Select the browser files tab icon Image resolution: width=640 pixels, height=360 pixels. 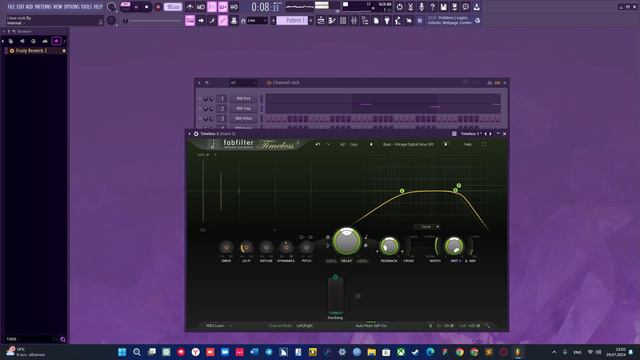11,41
